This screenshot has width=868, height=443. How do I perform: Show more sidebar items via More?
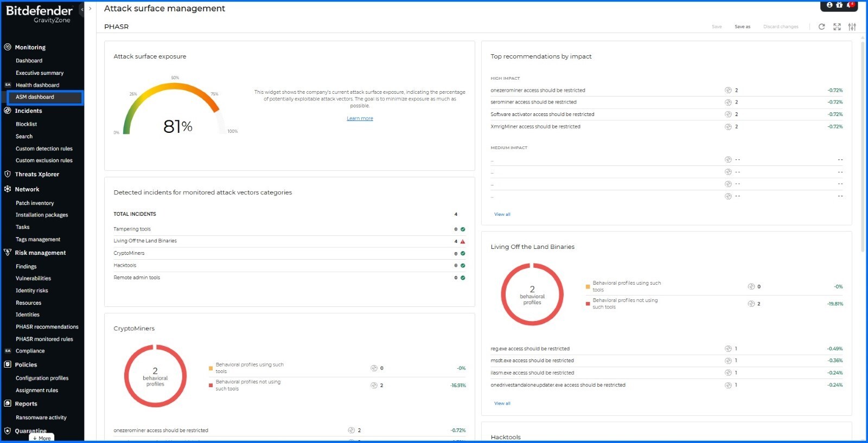point(42,438)
